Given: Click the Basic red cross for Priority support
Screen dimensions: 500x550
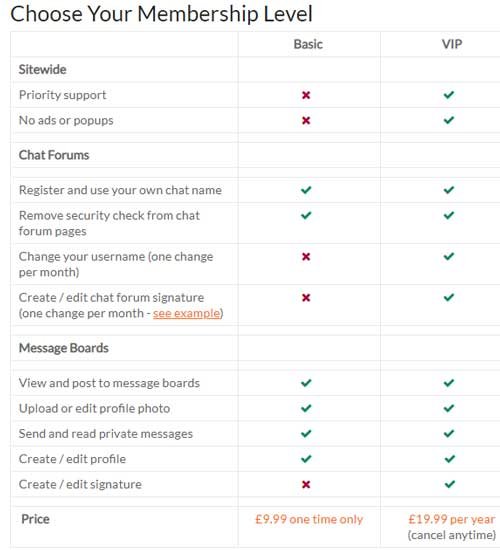Looking at the screenshot, I should click(x=306, y=95).
